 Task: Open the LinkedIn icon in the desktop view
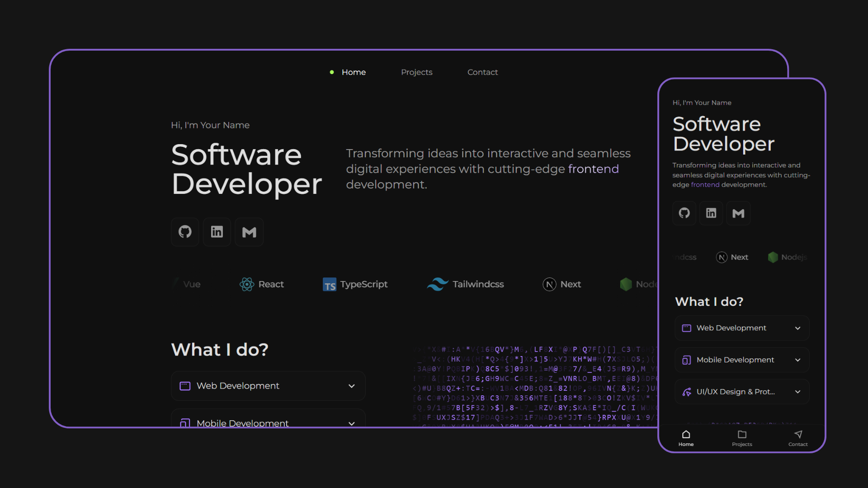(217, 232)
